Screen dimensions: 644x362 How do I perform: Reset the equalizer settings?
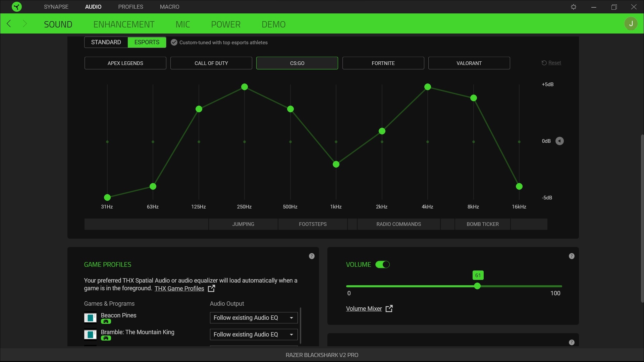coord(551,63)
